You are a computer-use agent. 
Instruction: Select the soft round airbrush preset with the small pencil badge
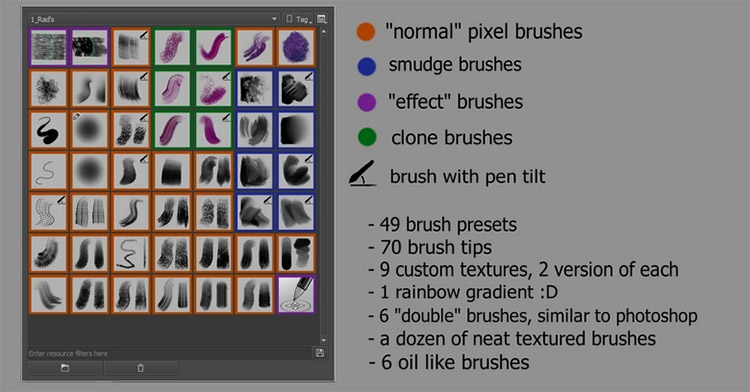(89, 130)
